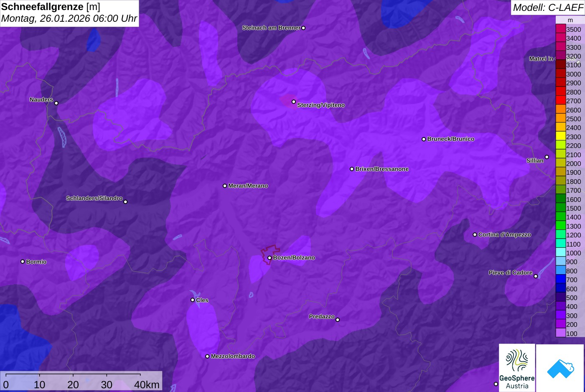
Task: Select the 2300 m yellow legend swatch
Action: coord(560,136)
